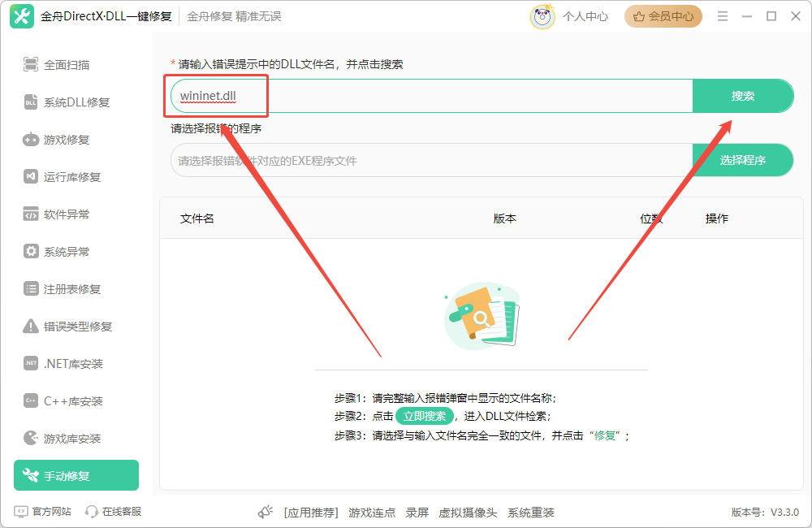812x528 pixels.
Task: Open 系统重装 recommended app link
Action: [x=531, y=513]
